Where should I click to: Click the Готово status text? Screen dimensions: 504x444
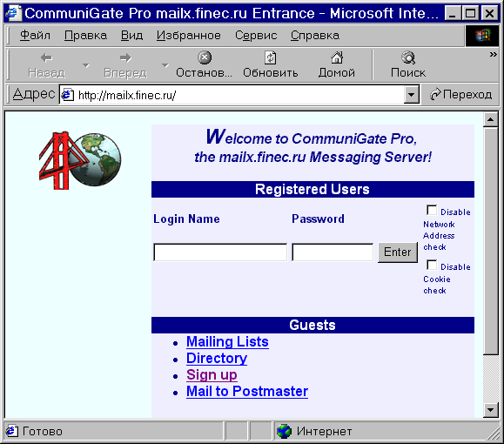tap(43, 432)
